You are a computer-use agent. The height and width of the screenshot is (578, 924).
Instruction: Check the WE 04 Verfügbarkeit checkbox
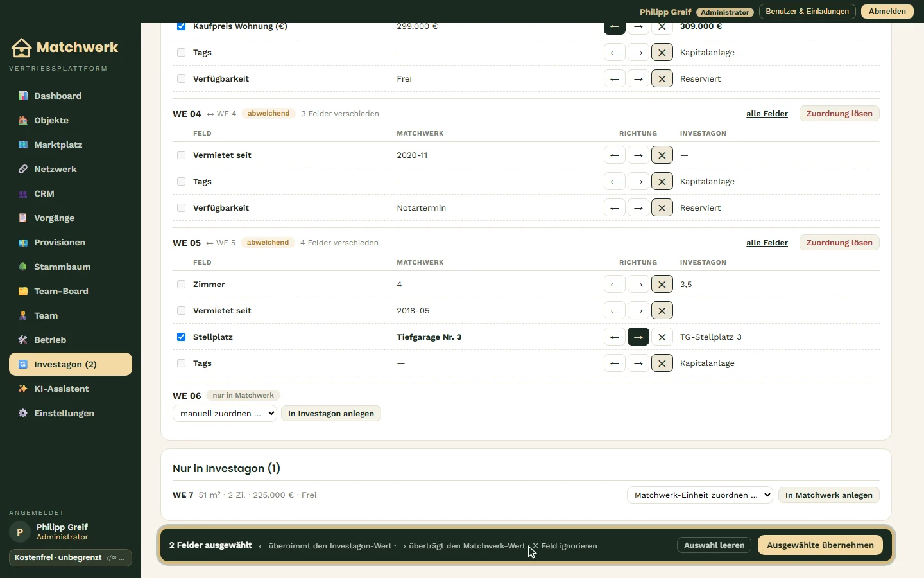coord(181,208)
